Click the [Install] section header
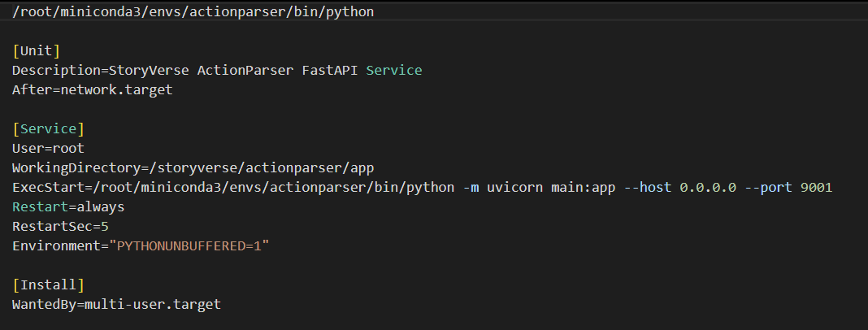 (48, 285)
